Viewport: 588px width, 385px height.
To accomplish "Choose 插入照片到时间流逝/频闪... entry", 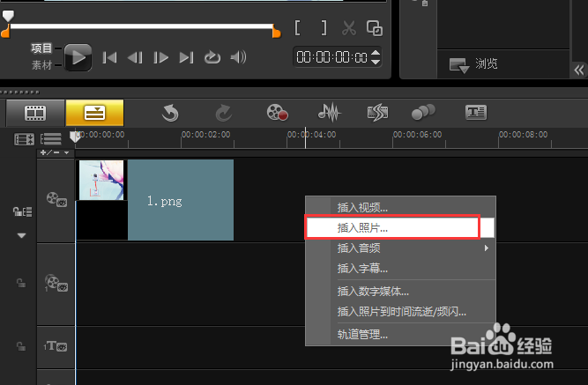I will (x=400, y=312).
